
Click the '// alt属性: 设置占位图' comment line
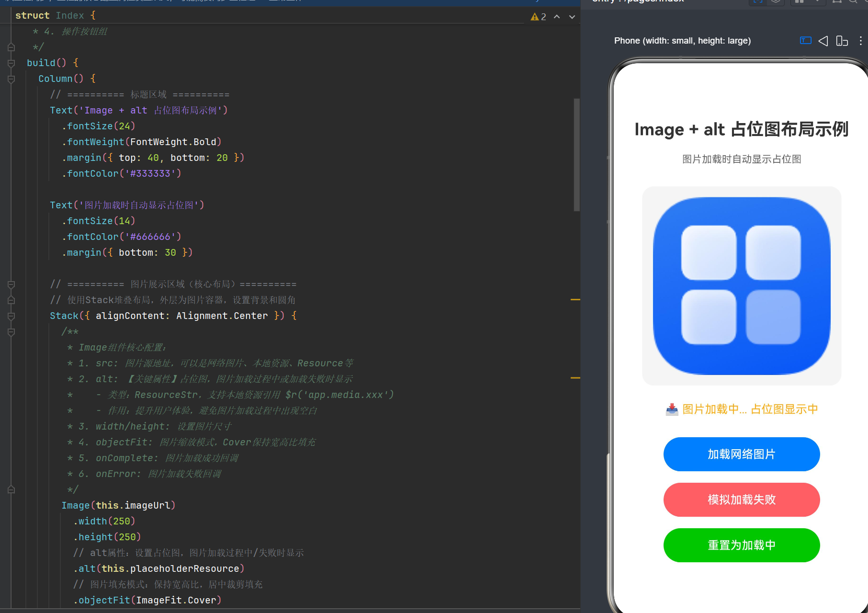tap(189, 553)
